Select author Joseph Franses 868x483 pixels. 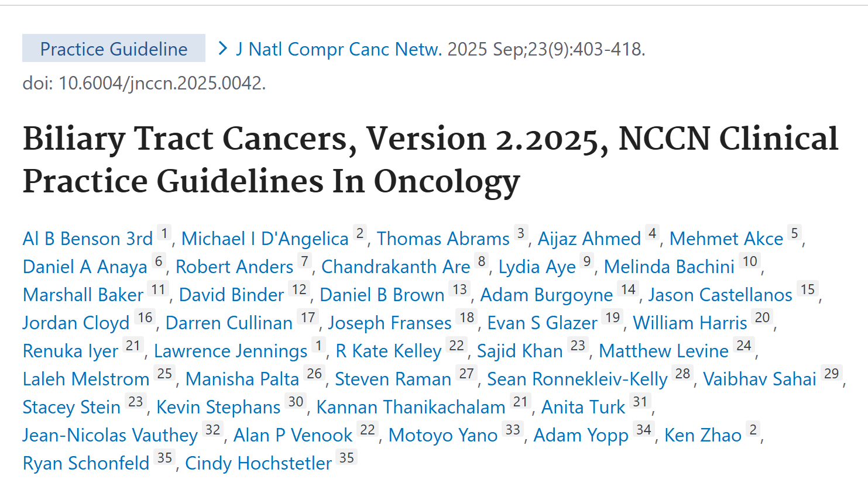click(390, 323)
